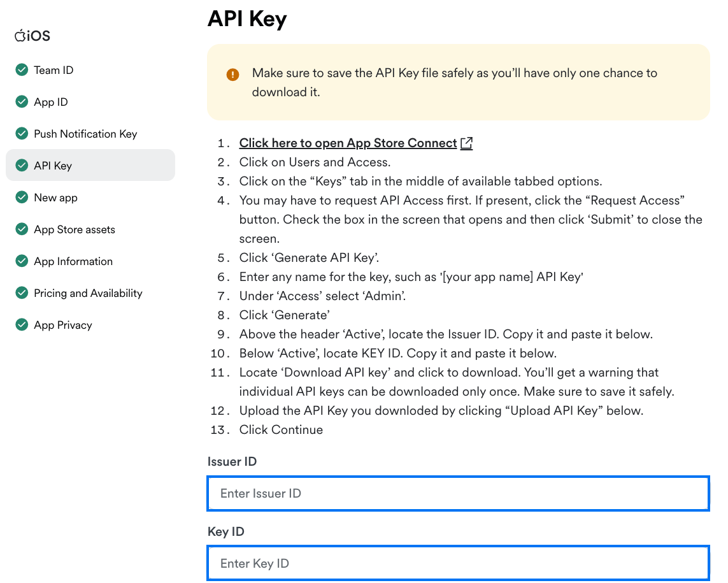Switch to the Pricing and Availability step
The width and height of the screenshot is (728, 583).
click(87, 293)
